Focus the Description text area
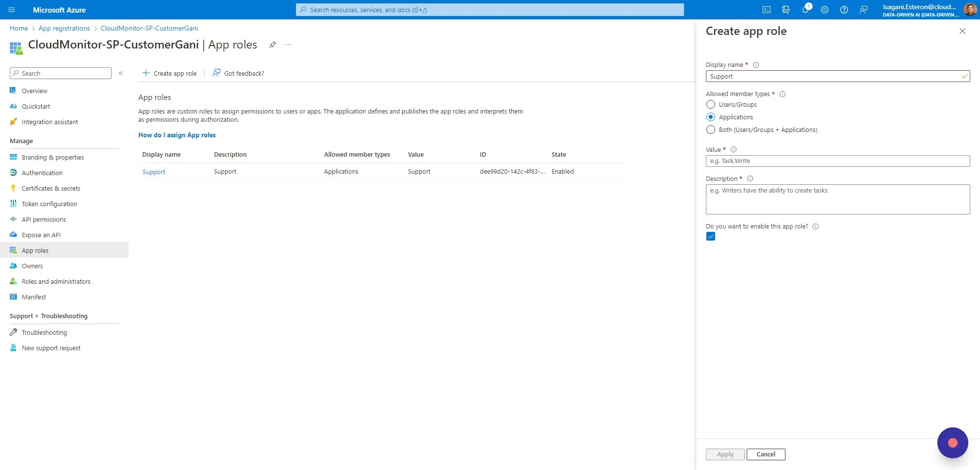 pos(838,199)
